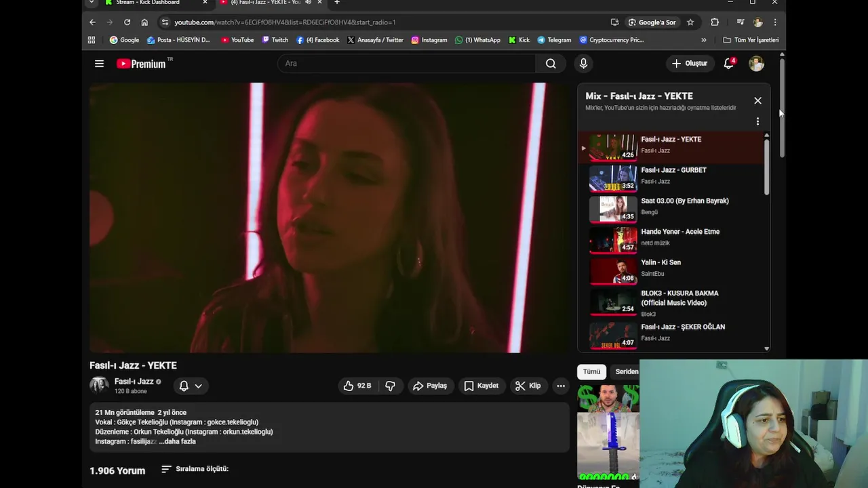Open the Posta - HÜSEYİN bookmark
The width and height of the screenshot is (868, 488).
point(178,40)
